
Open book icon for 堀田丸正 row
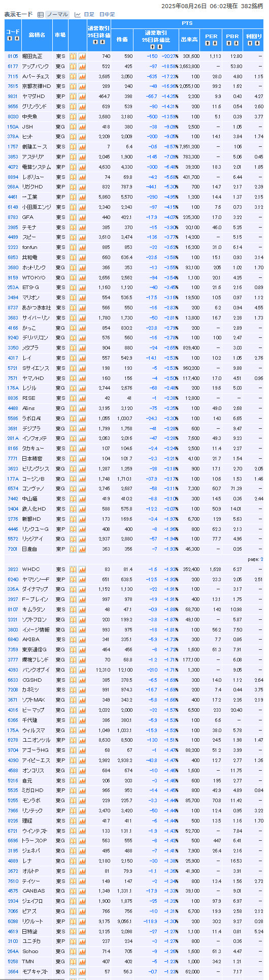pyautogui.click(x=73, y=56)
